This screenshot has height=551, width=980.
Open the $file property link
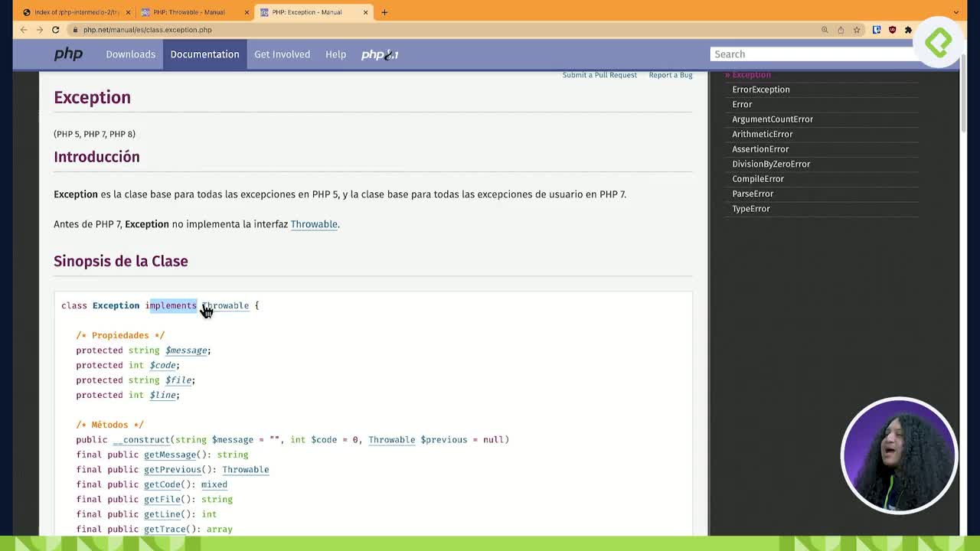pos(178,380)
